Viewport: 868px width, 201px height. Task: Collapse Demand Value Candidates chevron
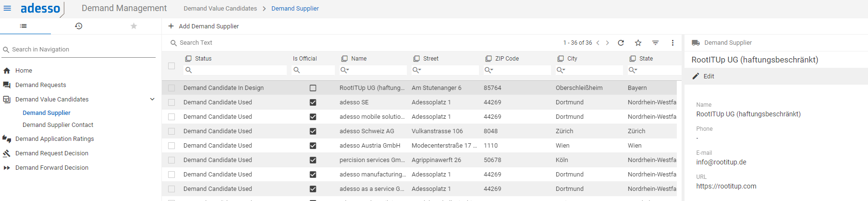coord(152,99)
